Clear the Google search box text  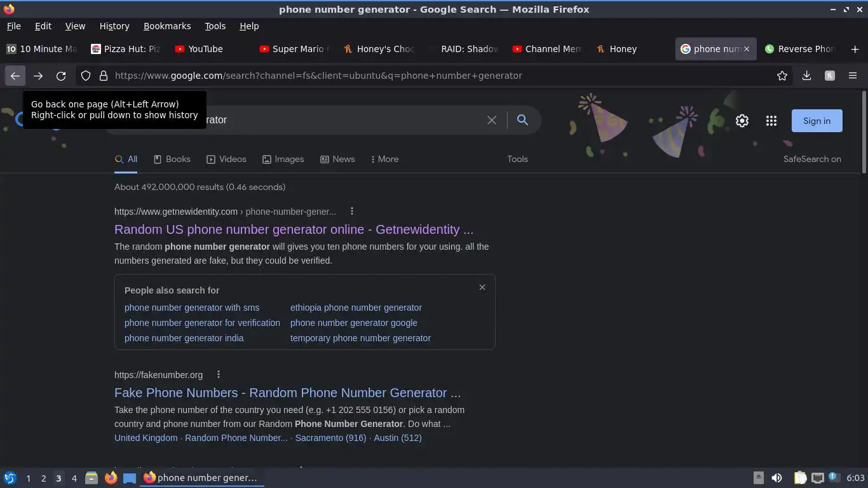tap(492, 120)
